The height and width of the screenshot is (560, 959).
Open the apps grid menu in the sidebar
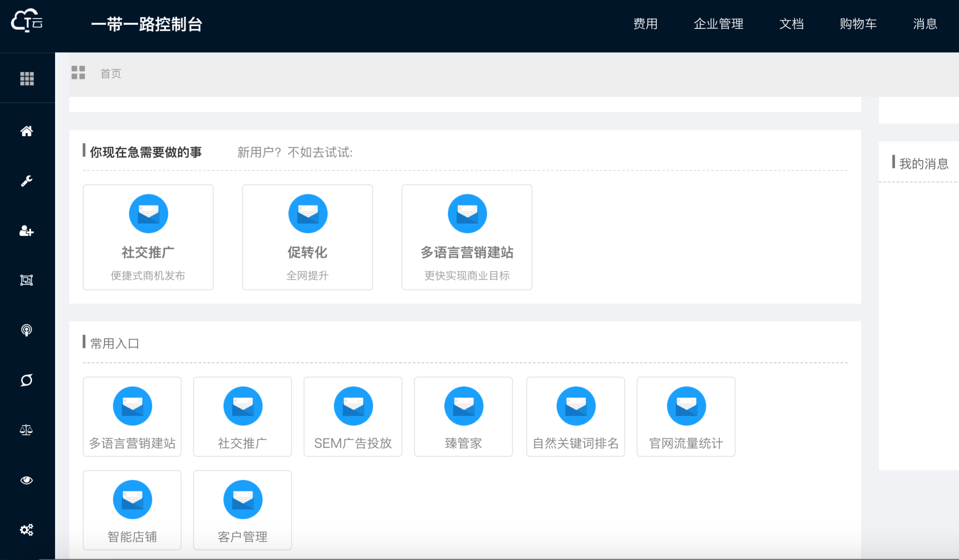[27, 79]
